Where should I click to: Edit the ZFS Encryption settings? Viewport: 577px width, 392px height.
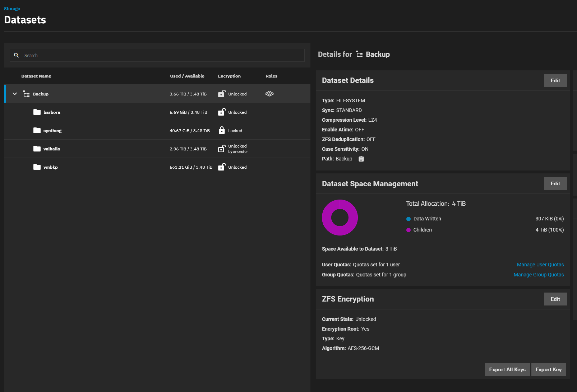coord(555,299)
